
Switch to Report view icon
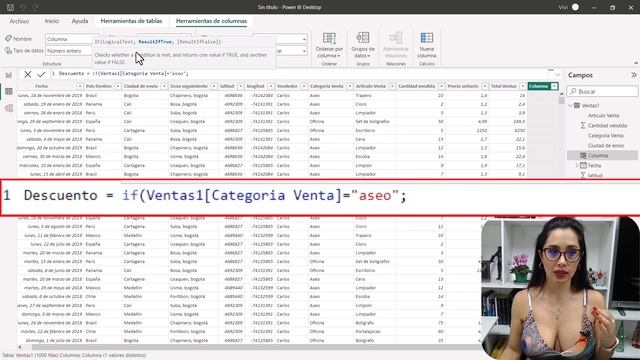click(x=9, y=75)
